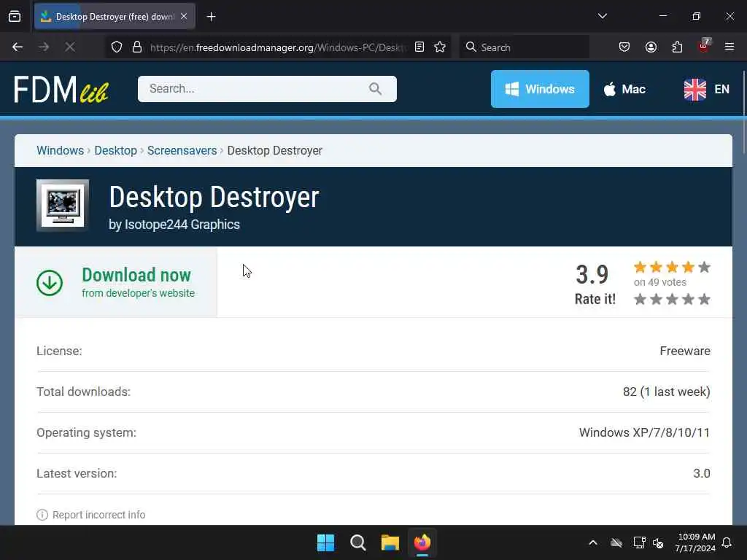Stop loading the current page
The width and height of the screenshot is (747, 560).
click(70, 47)
